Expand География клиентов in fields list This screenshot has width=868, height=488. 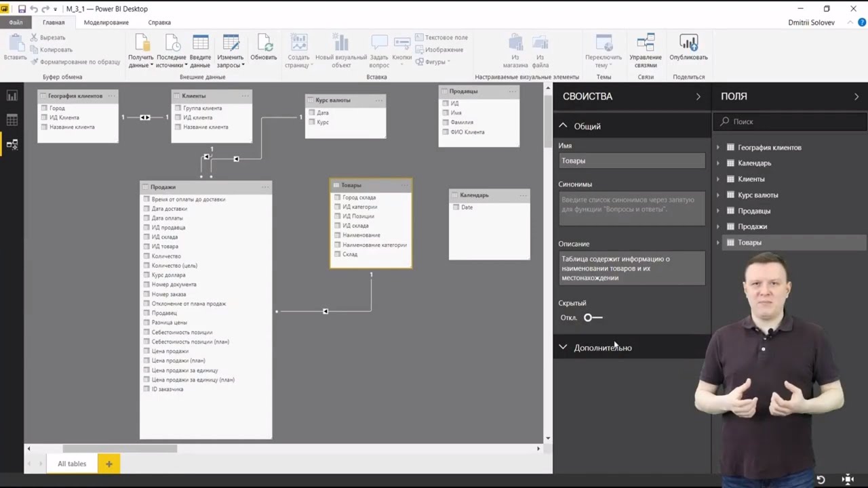[718, 147]
